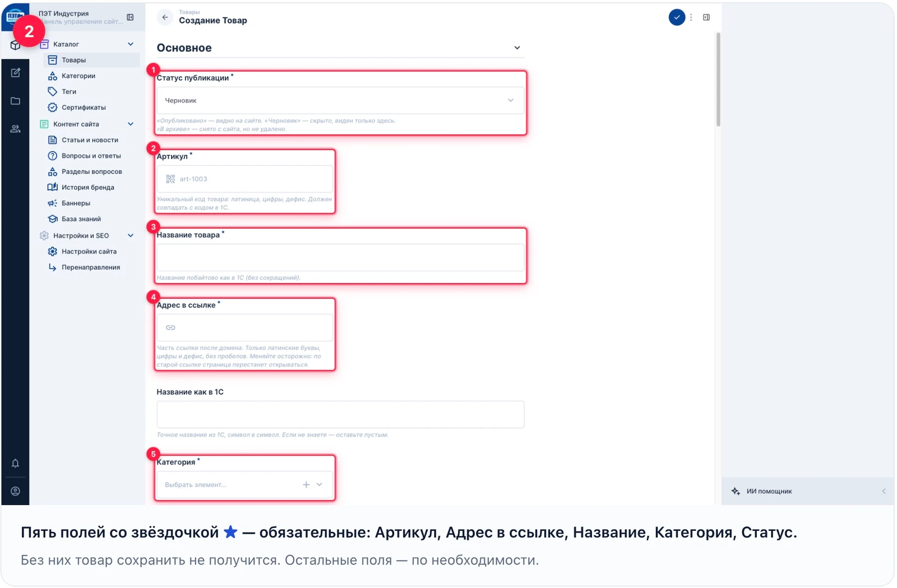The image size is (897, 588).
Task: Open notifications bell icon
Action: [16, 464]
